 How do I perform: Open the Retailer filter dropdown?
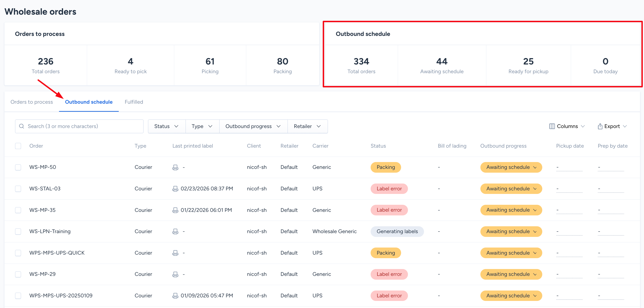click(307, 126)
